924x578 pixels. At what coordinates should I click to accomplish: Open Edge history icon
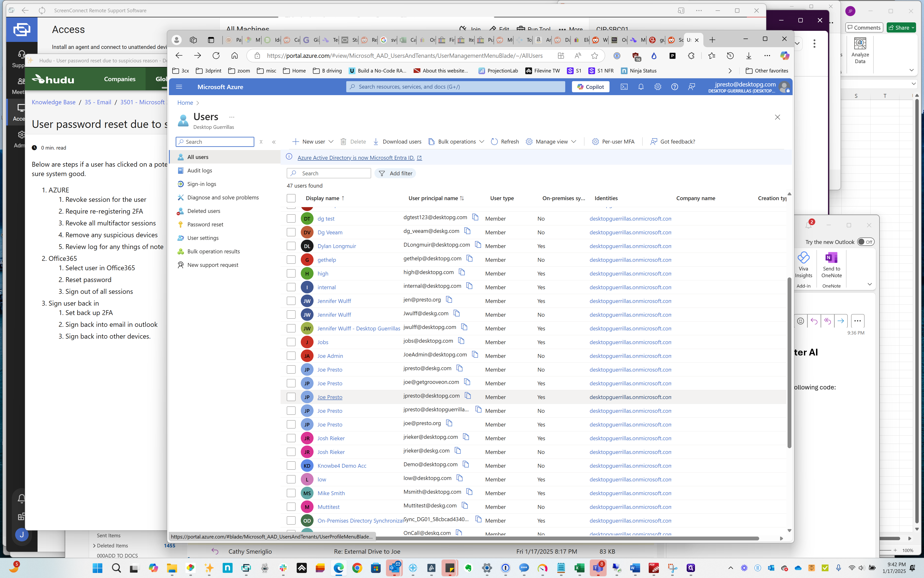click(x=730, y=56)
